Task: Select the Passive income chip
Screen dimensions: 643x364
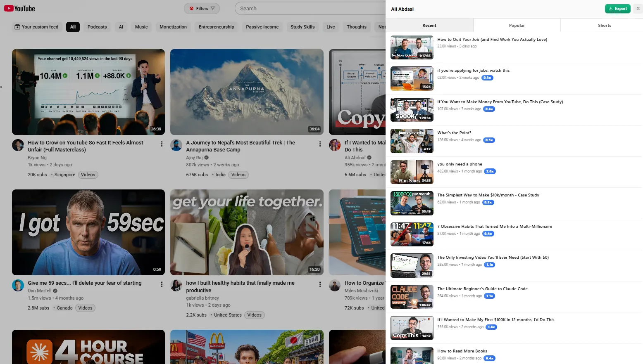Action: (x=262, y=27)
